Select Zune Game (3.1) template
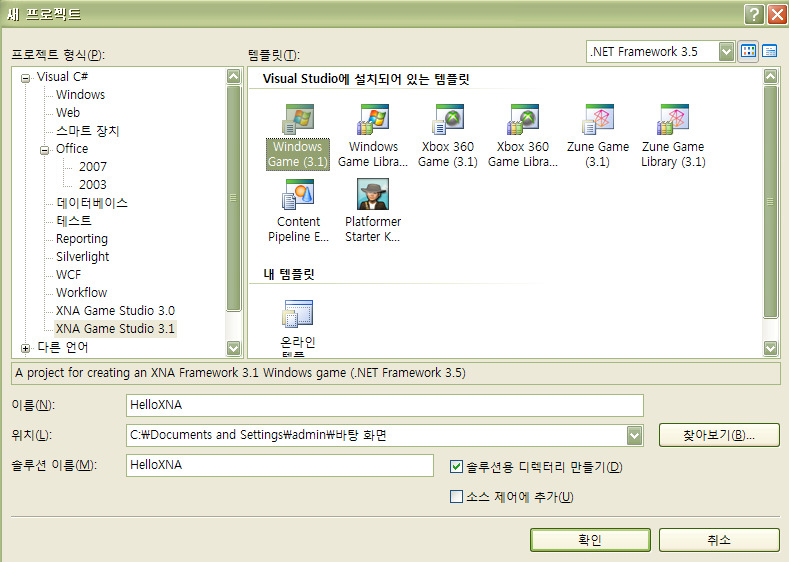This screenshot has width=789, height=562. point(598,136)
